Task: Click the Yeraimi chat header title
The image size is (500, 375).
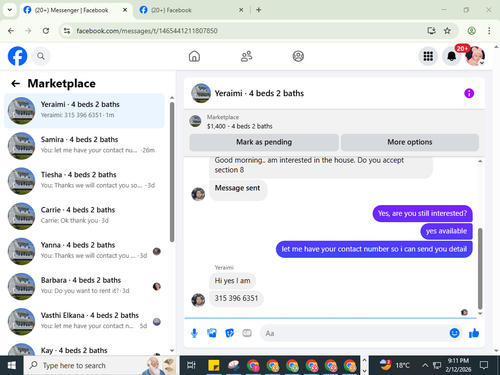Action: coord(259,93)
